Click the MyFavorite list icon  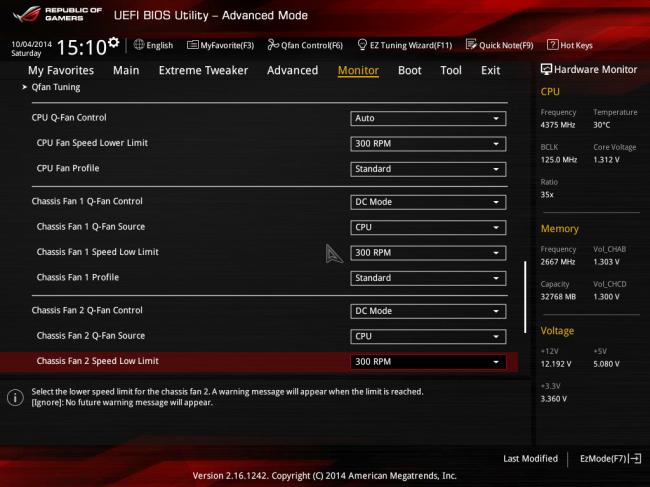point(192,45)
